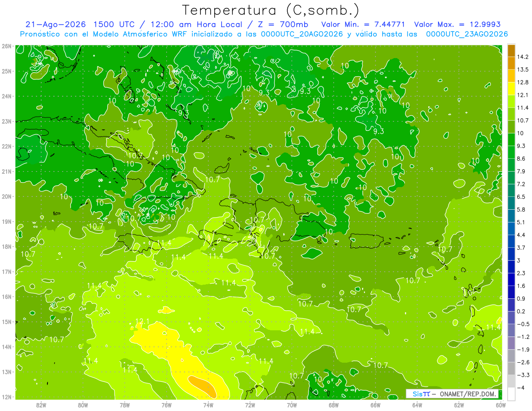This screenshot has height=411, width=532.
Task: Click the purple legend swatch between -1.9 and -1.2
Action: tap(511, 343)
